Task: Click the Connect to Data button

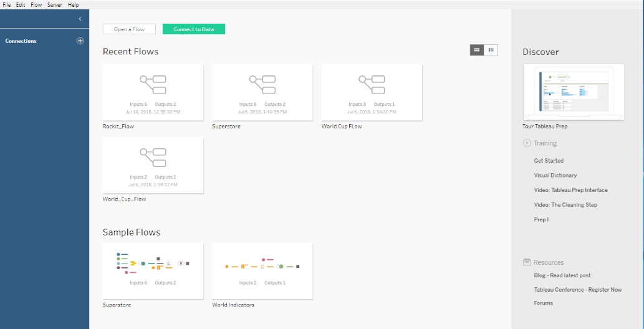Action: [193, 29]
